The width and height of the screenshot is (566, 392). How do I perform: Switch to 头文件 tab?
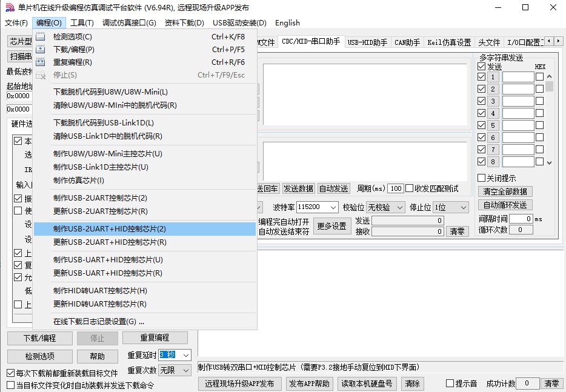(489, 42)
